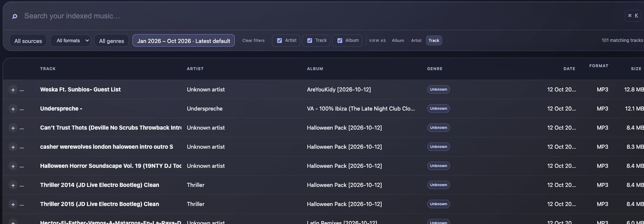Toggle the Artist search checkbox
Screen dimensions: 644x224
click(280, 40)
